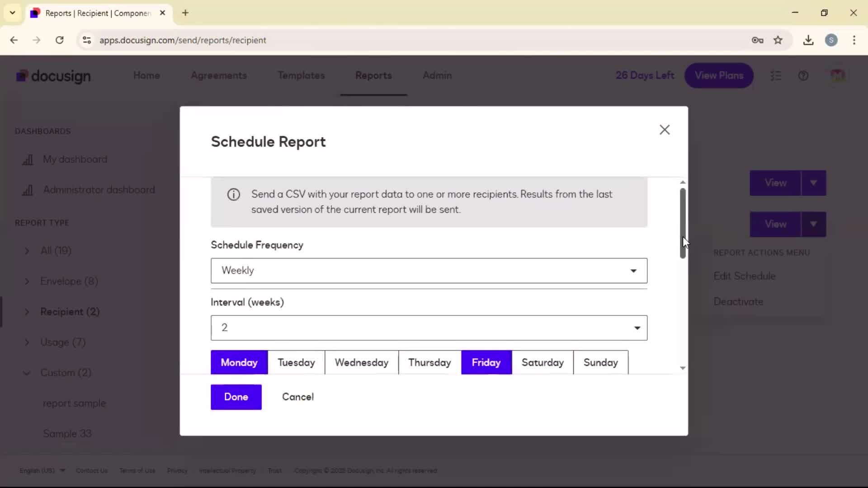Click the dialog's vertical scrollbar thumb
Image resolution: width=868 pixels, height=488 pixels.
683,221
